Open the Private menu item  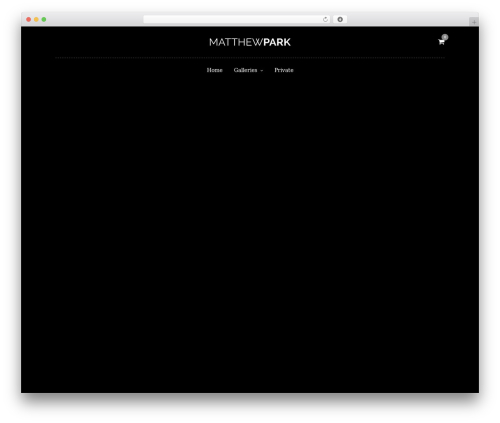pos(284,70)
